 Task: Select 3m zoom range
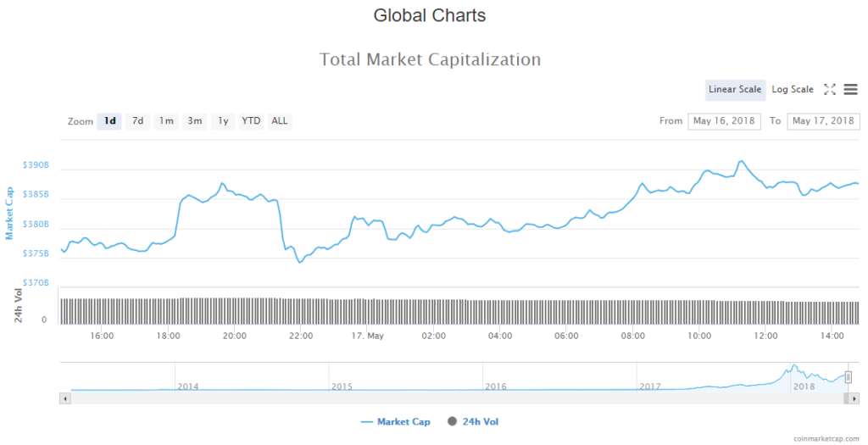point(195,121)
